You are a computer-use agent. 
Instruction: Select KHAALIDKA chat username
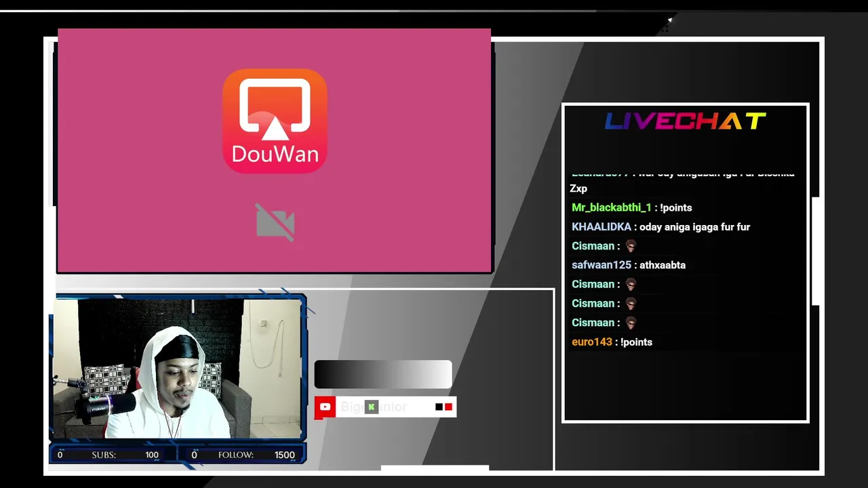click(x=601, y=227)
